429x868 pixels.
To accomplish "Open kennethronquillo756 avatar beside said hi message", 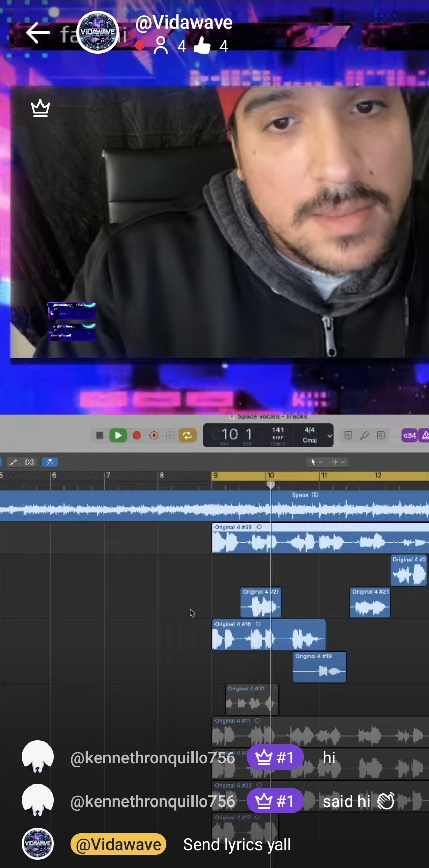I will click(37, 801).
